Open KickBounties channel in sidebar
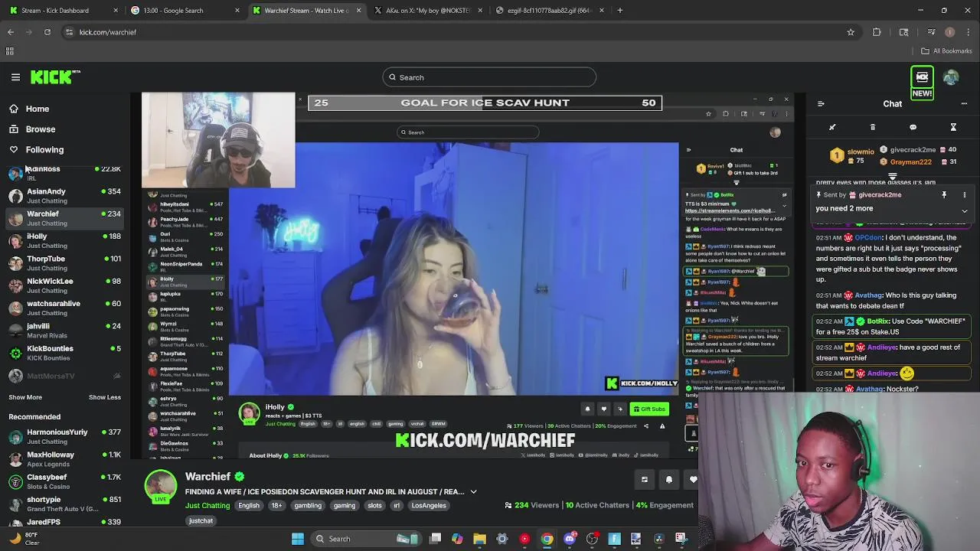Image resolution: width=980 pixels, height=551 pixels. 64,353
